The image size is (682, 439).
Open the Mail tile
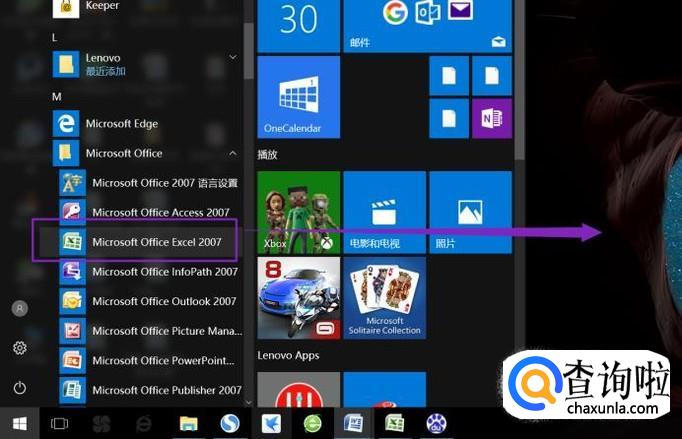pyautogui.click(x=428, y=25)
